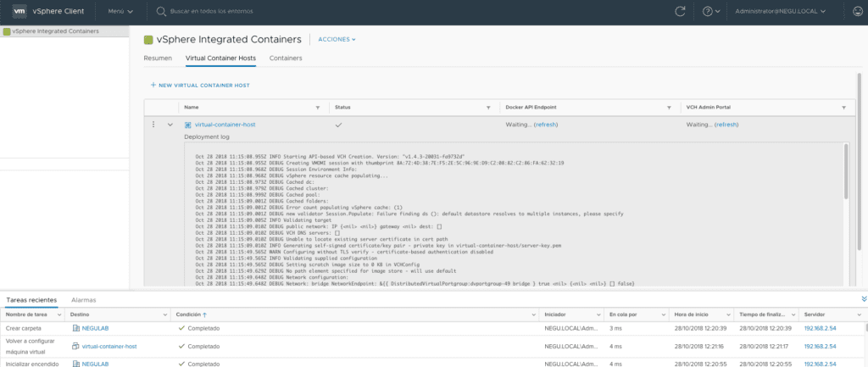Click the magnifier search icon
The image size is (868, 367).
click(160, 11)
